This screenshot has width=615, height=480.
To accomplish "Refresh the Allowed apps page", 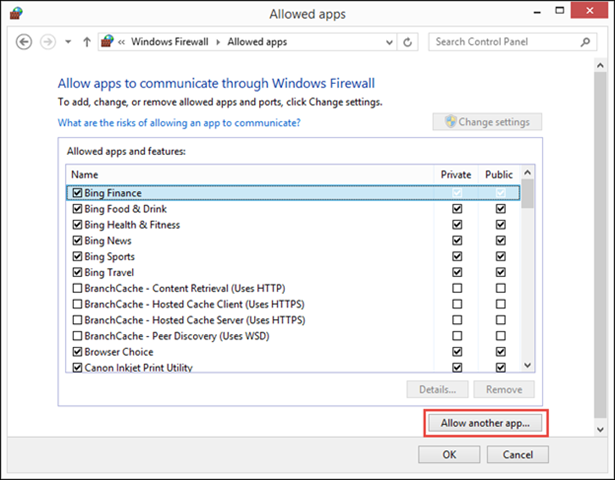I will tap(408, 42).
